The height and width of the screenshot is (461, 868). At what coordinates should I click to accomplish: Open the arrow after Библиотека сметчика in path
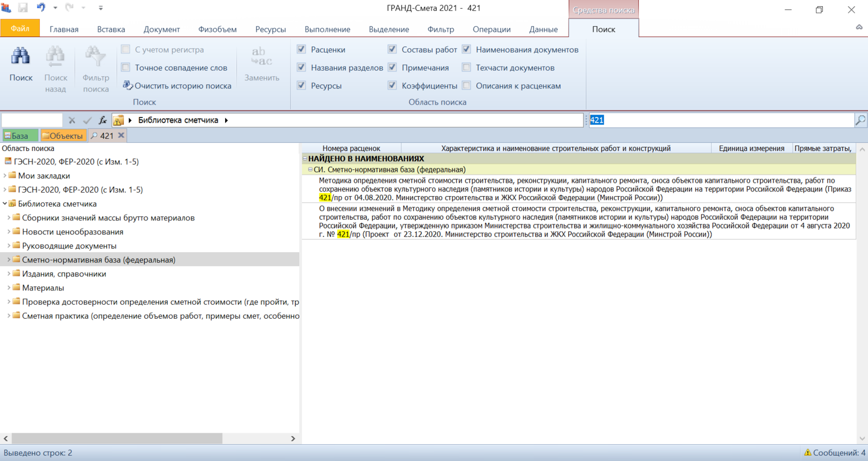click(226, 120)
